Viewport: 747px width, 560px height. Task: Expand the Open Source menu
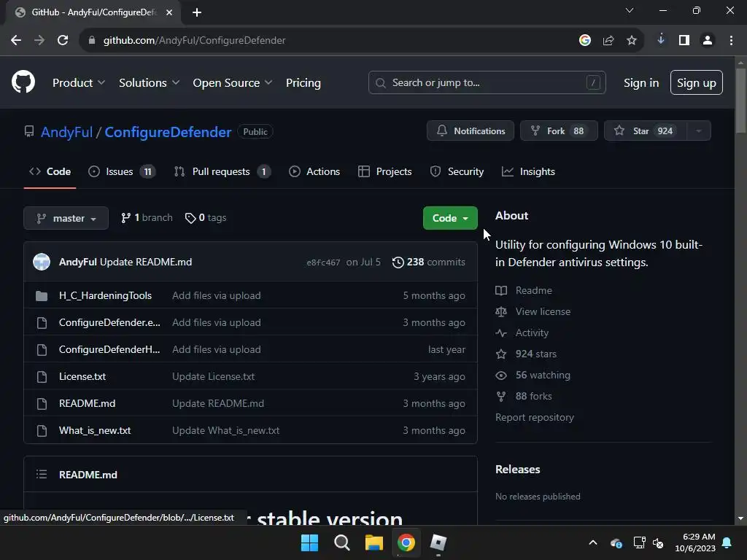233,83
